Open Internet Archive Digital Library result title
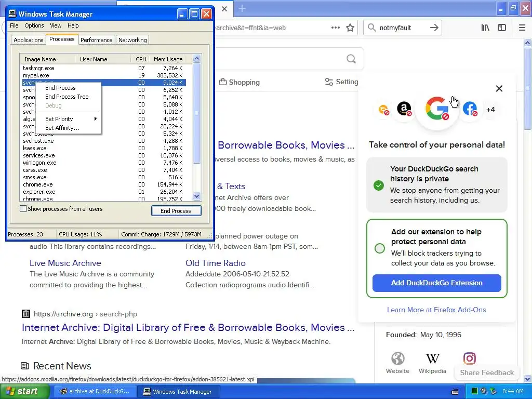This screenshot has height=399, width=532. (188, 327)
